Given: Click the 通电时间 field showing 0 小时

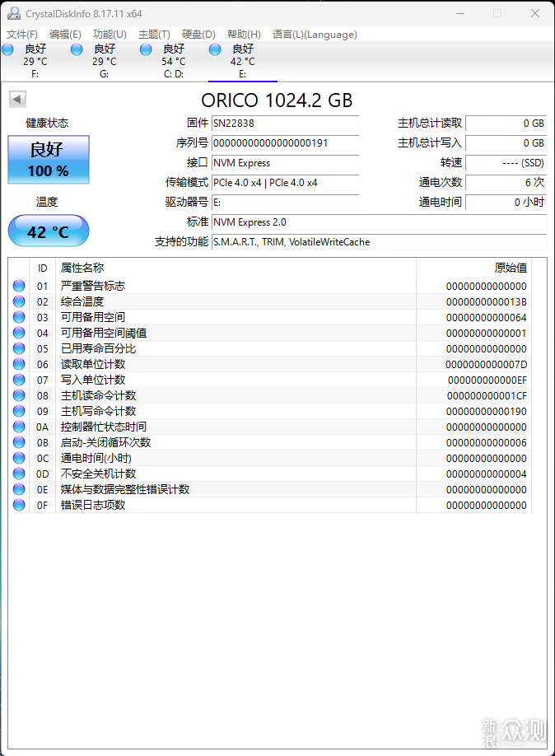Looking at the screenshot, I should tap(506, 203).
